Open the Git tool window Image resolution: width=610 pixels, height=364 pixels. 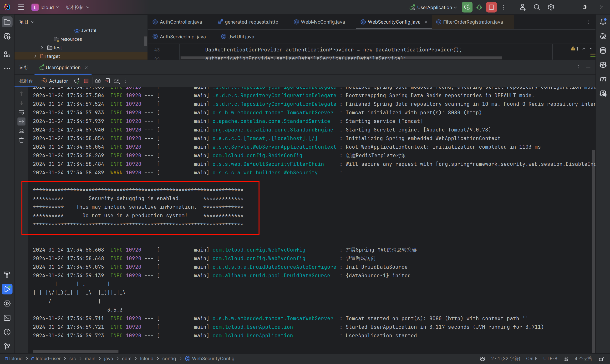coord(7,346)
